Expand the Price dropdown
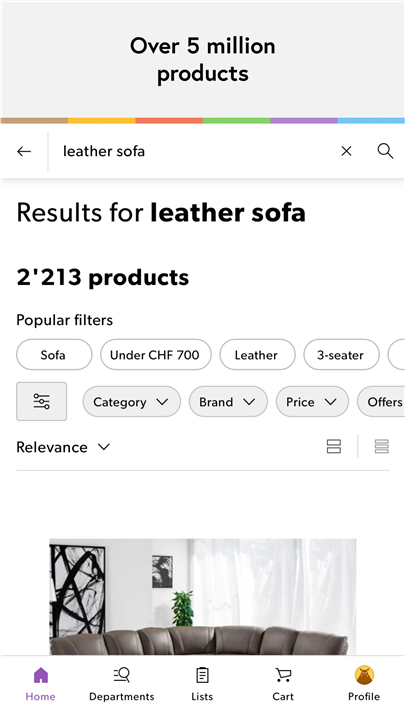 point(312,402)
